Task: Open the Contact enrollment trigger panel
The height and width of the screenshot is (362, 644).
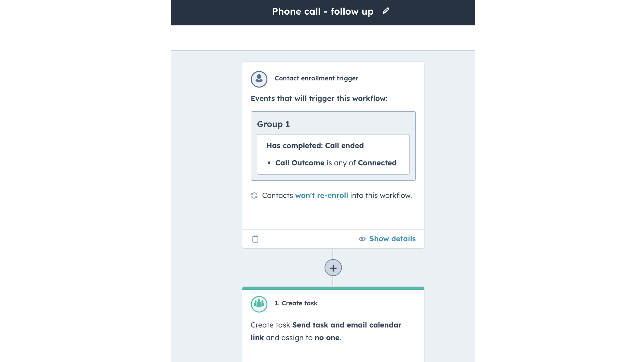Action: [316, 78]
